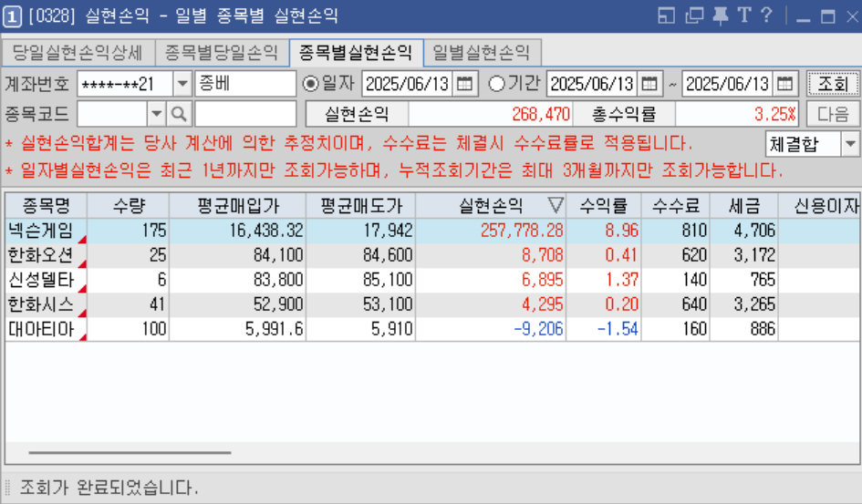
Task: Switch to the 당일실현손익상세 tab
Action: (78, 52)
